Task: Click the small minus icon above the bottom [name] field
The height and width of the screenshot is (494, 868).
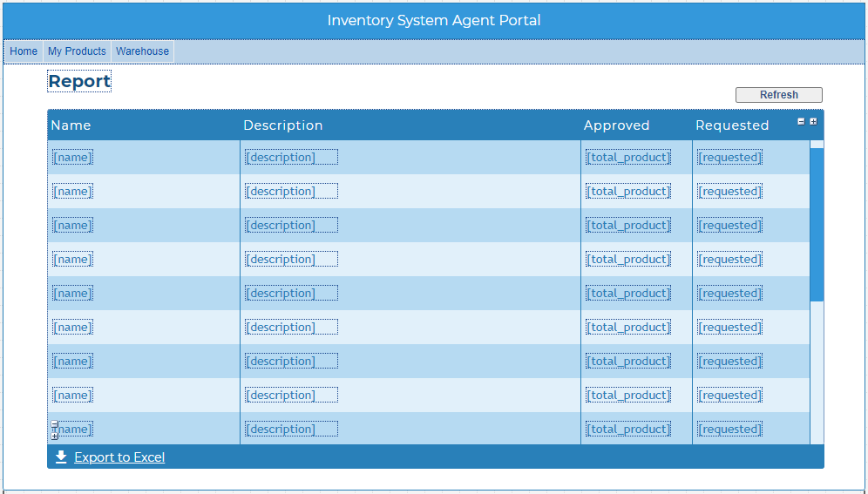Action: pos(54,424)
